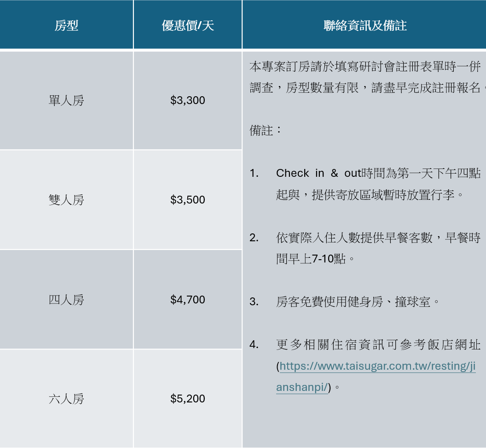Select the 六人房 room type cell
Viewport: 486px width, 448px height.
pos(66,399)
